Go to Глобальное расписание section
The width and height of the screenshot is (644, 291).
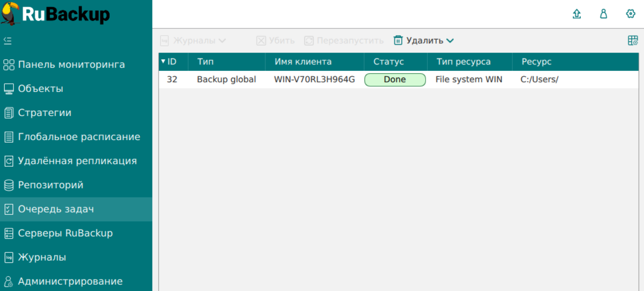[79, 137]
